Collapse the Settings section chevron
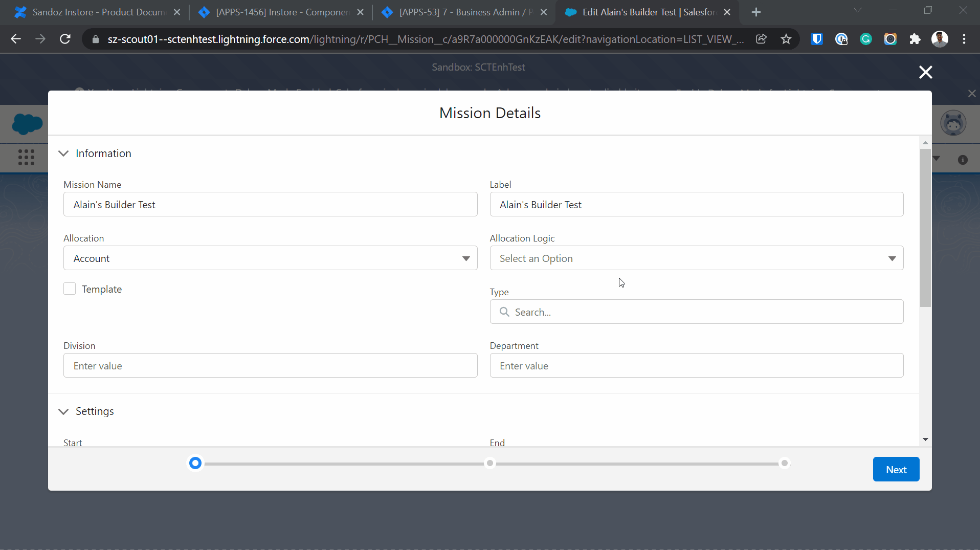This screenshot has width=980, height=550. pos(63,411)
